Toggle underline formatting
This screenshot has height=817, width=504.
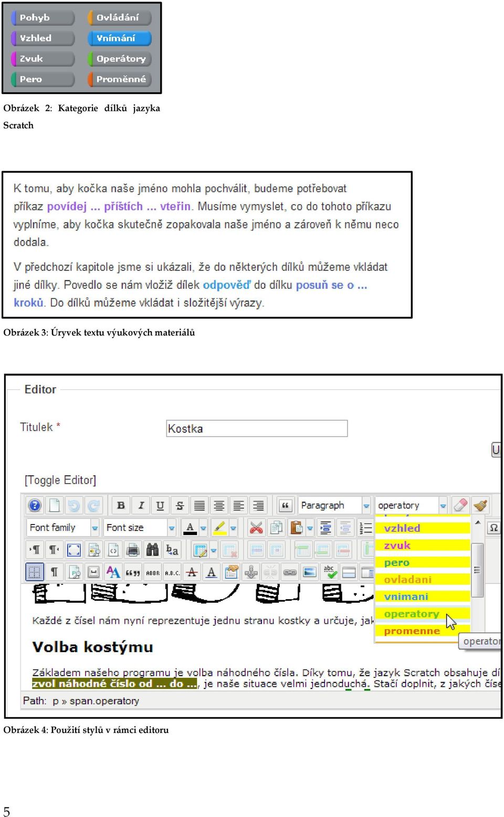tap(160, 505)
